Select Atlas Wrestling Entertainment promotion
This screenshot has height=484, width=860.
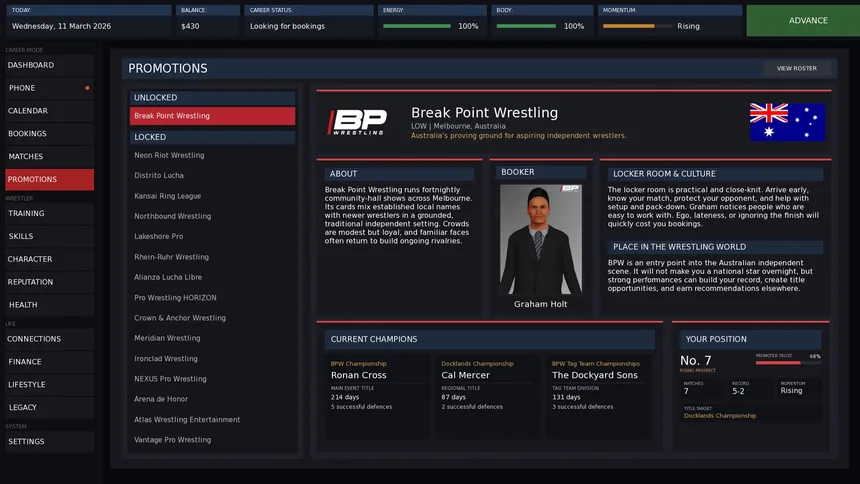pos(212,419)
